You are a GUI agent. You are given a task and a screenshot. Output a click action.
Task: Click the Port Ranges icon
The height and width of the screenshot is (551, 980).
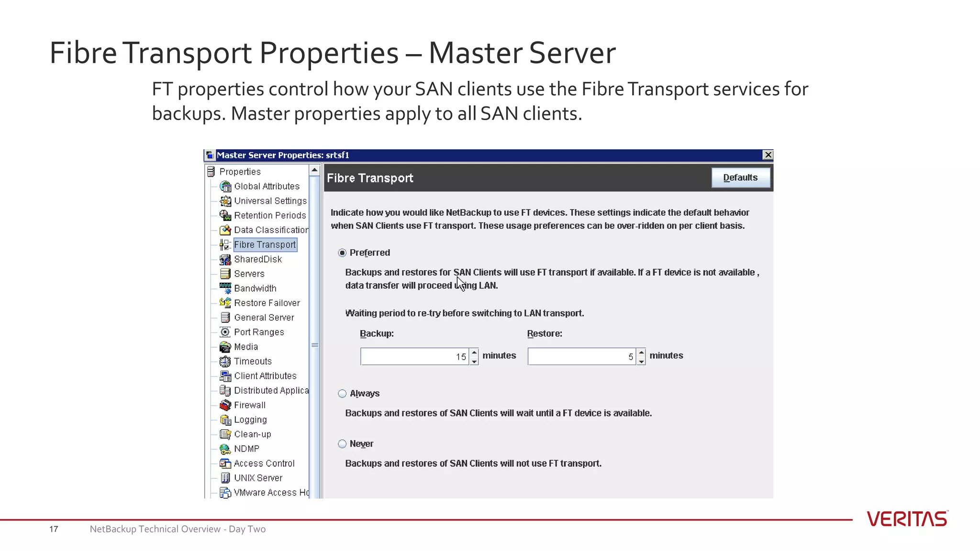point(225,332)
